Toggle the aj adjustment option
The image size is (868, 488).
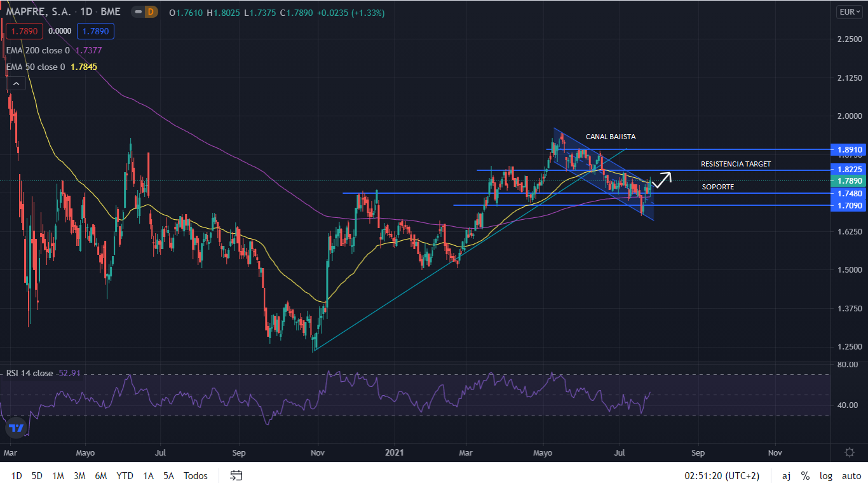786,475
